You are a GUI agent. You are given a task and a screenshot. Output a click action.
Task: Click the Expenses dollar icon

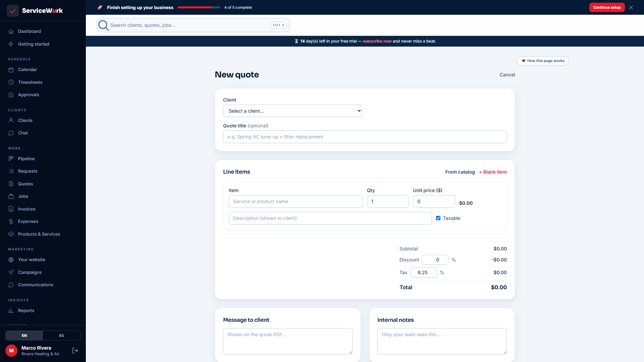click(x=11, y=222)
